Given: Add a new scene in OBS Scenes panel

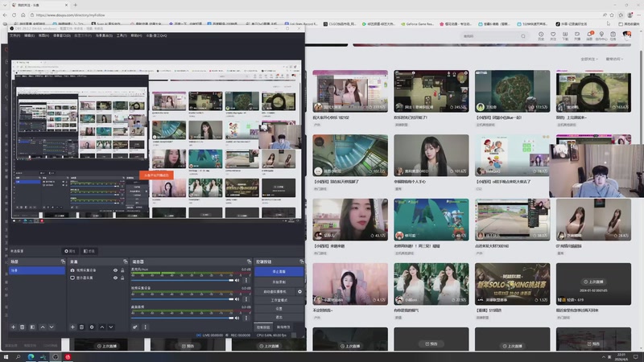Looking at the screenshot, I should click(13, 327).
